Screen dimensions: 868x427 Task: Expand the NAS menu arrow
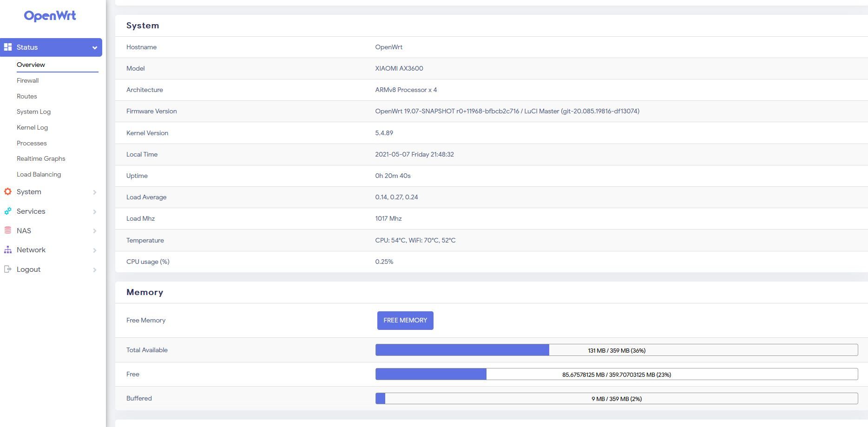[95, 231]
